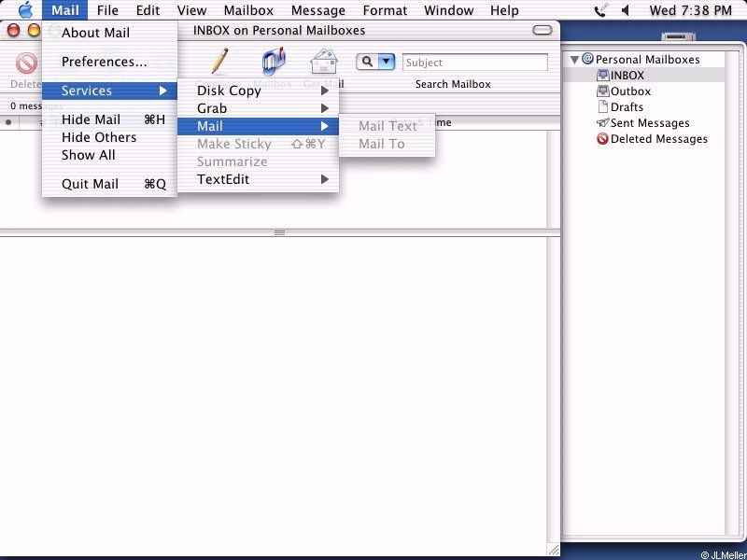Click the pane splitter handle

pyautogui.click(x=279, y=232)
